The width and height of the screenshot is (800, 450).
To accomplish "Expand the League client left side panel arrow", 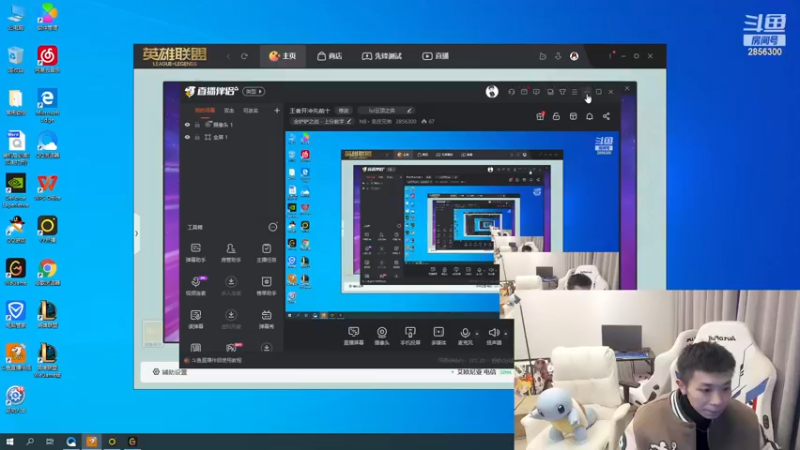I will pos(137,234).
